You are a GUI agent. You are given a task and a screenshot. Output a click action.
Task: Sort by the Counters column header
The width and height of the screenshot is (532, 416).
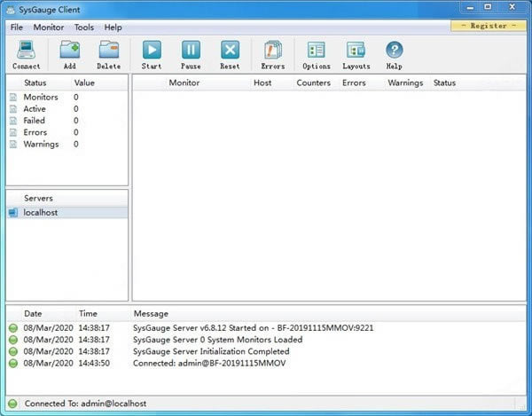tap(313, 83)
